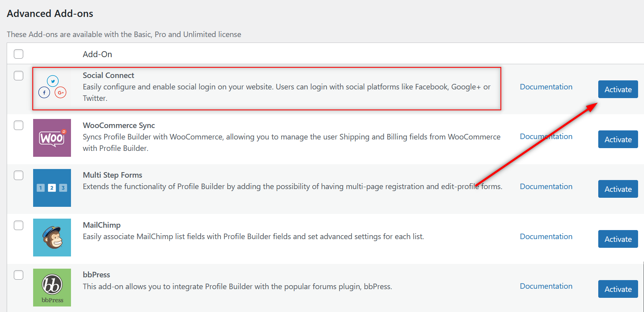This screenshot has width=644, height=312.
Task: Tick the bbPress row checkbox
Action: tap(19, 275)
